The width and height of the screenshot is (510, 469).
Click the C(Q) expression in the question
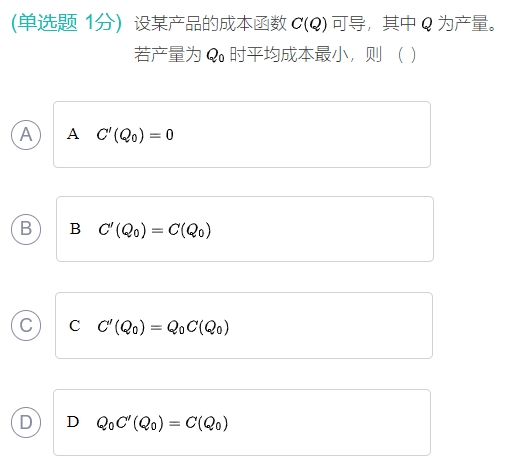coord(309,24)
